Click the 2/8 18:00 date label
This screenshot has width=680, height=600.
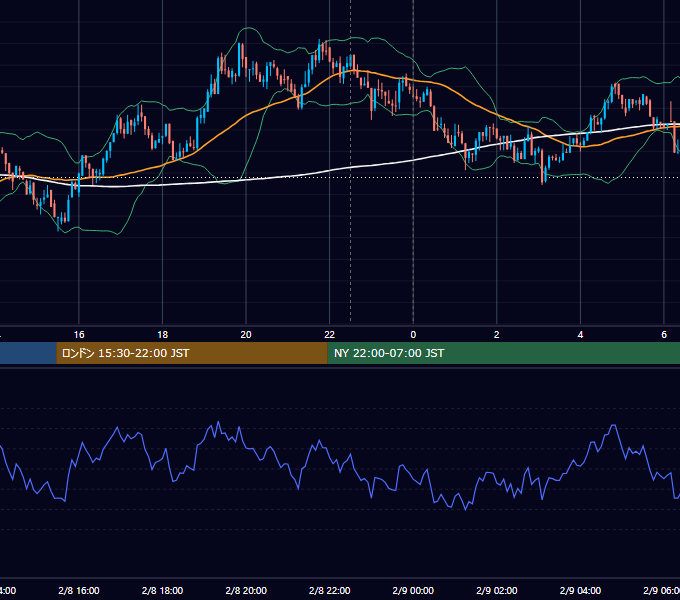pos(163,590)
